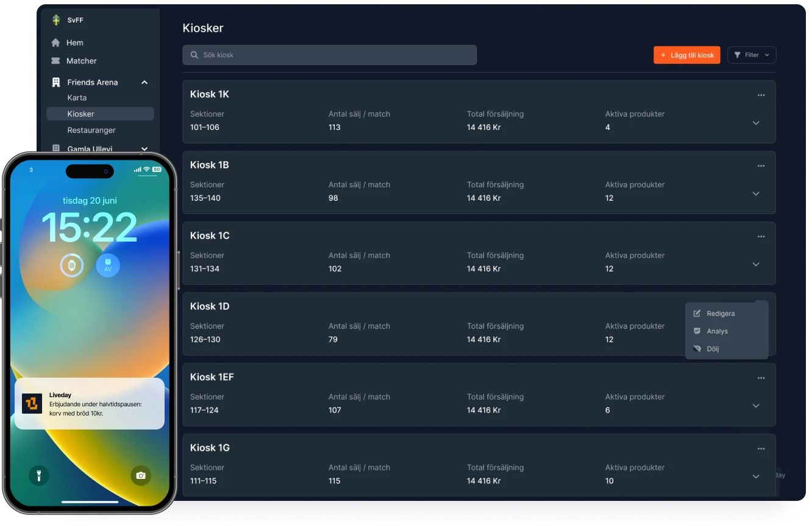Open the Filter dropdown
The width and height of the screenshot is (812, 532).
click(752, 55)
